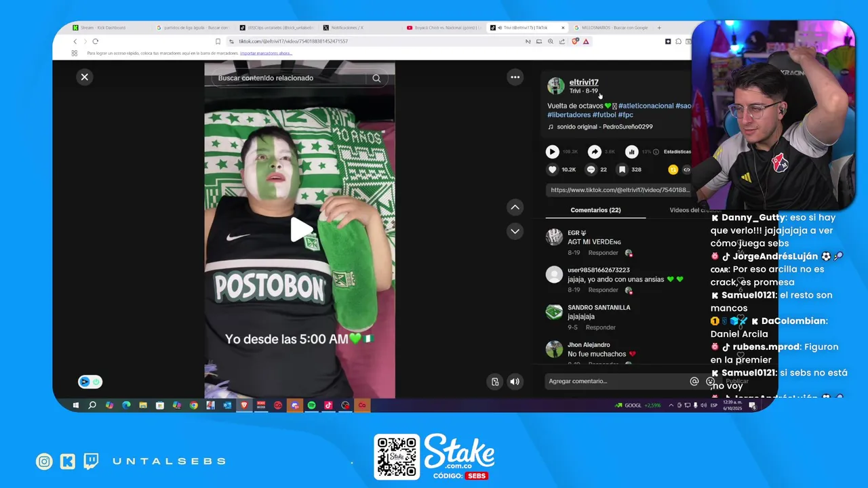Mute the TikTok video sound
868x488 pixels.
point(515,382)
